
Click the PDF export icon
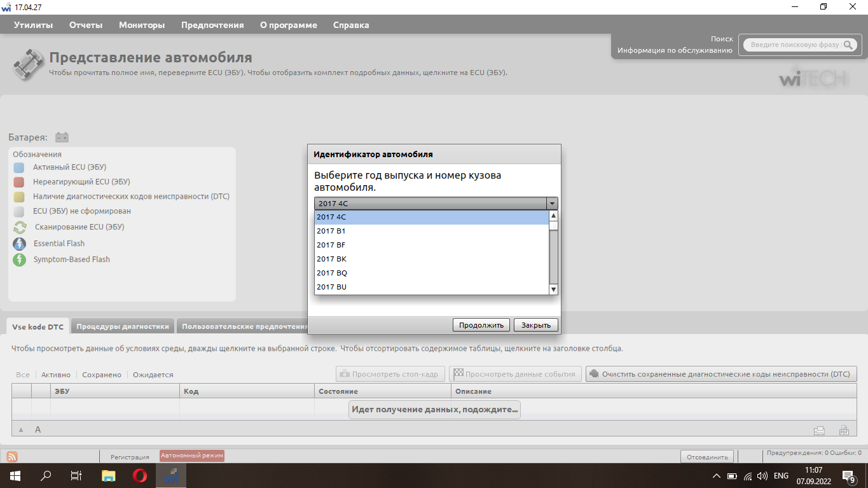click(844, 430)
